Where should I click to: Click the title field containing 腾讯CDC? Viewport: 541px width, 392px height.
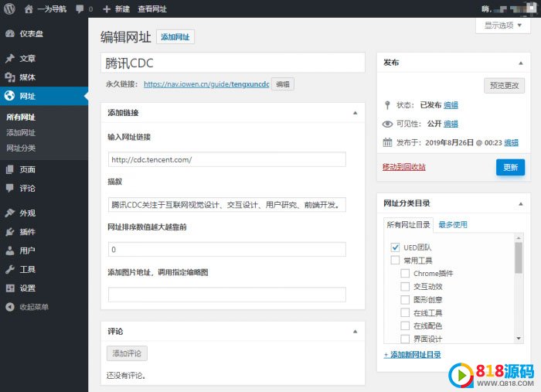pyautogui.click(x=233, y=63)
